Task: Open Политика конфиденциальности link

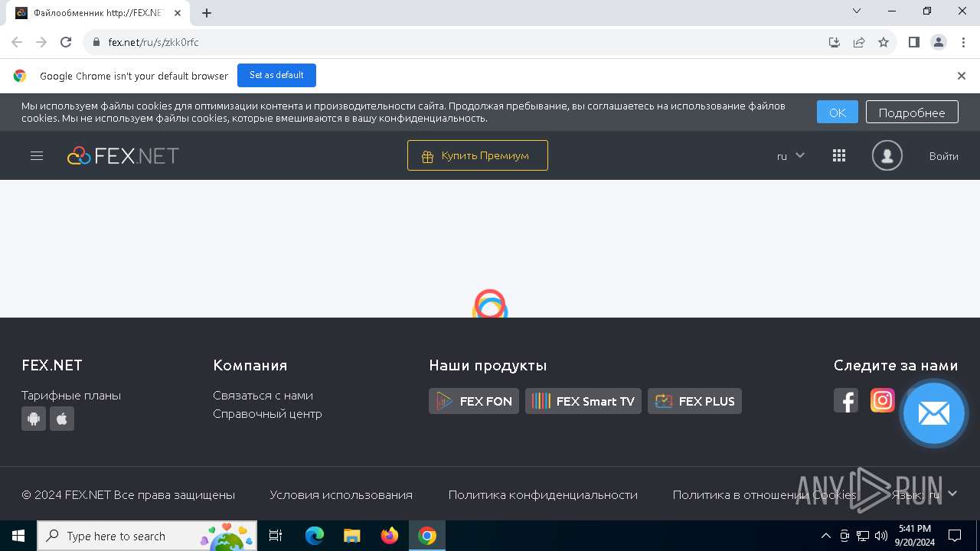Action: [x=543, y=495]
